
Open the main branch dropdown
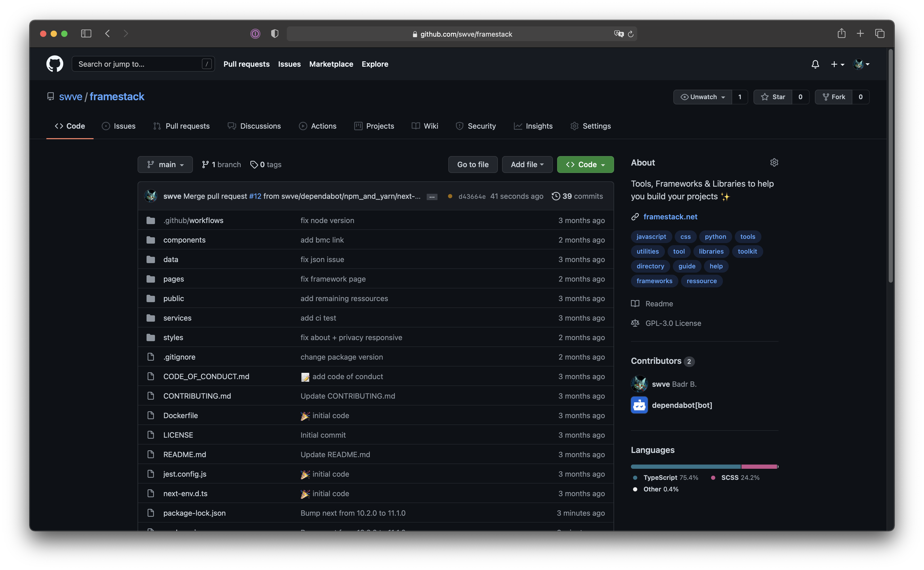[165, 164]
